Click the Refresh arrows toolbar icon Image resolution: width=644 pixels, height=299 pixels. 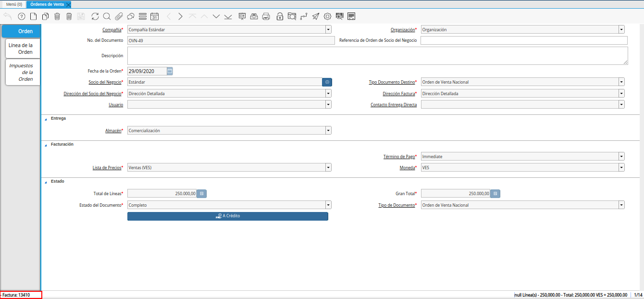(95, 16)
